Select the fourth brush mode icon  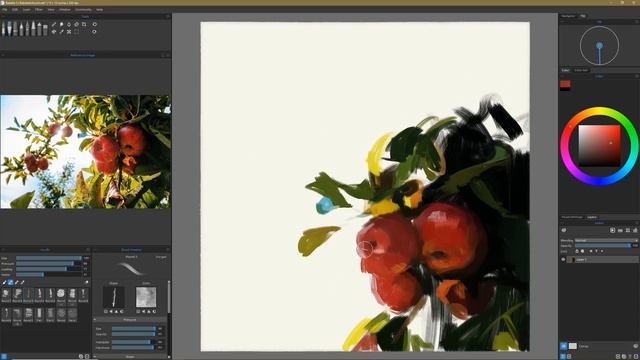click(x=22, y=282)
